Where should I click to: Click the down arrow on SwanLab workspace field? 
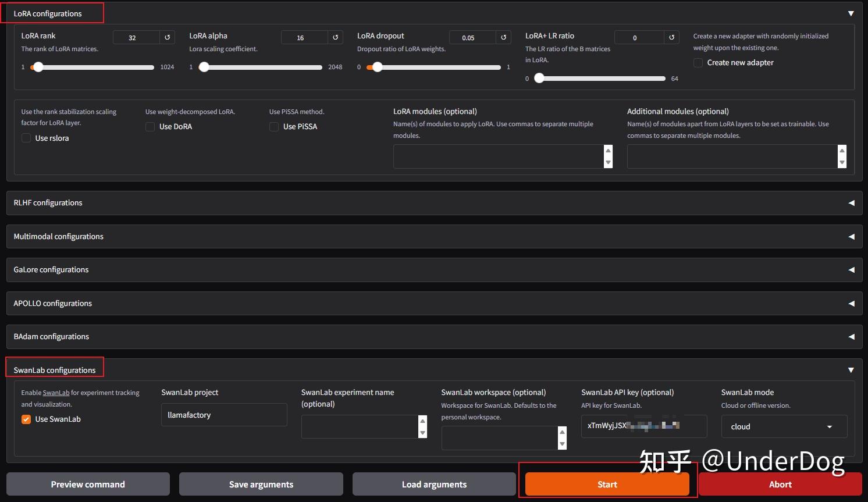click(562, 444)
